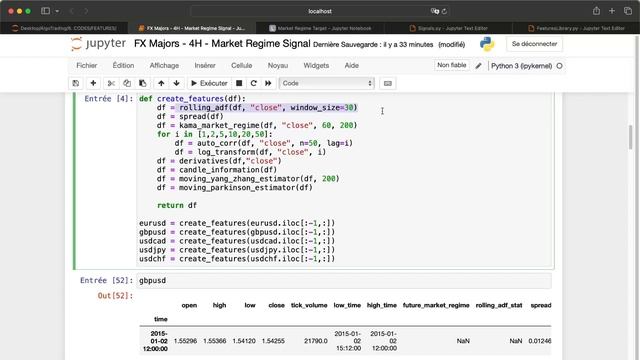Viewport: 640px width, 360px height.
Task: Click the spread value 0.01246
Action: click(x=540, y=341)
